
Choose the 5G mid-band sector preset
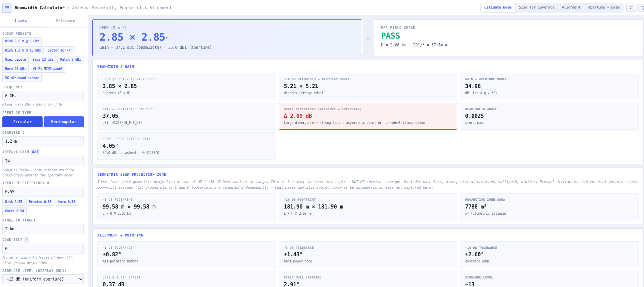(x=22, y=78)
